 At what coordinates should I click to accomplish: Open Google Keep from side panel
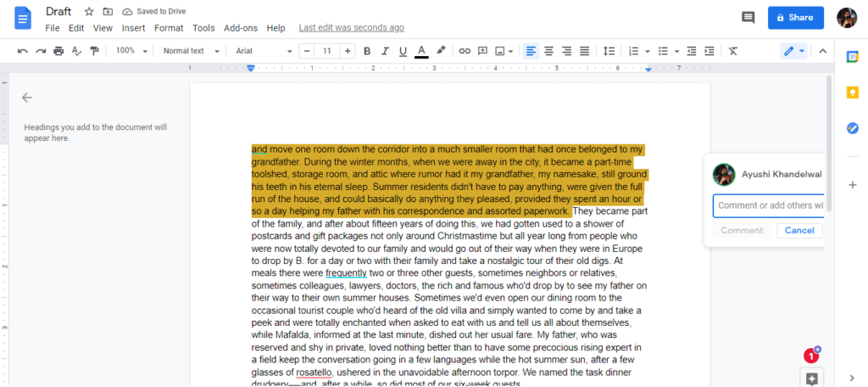click(853, 93)
